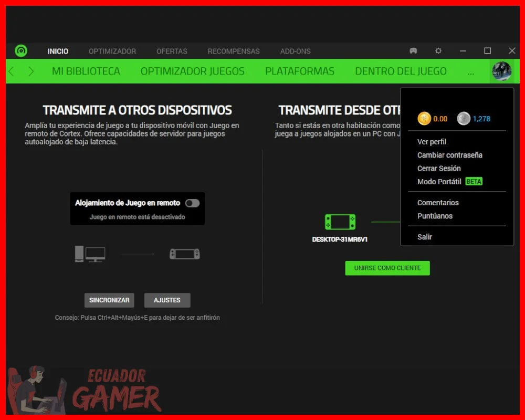Click the Ctrl+Alt+Mayús+E tip text
This screenshot has width=525, height=420.
[x=137, y=318]
